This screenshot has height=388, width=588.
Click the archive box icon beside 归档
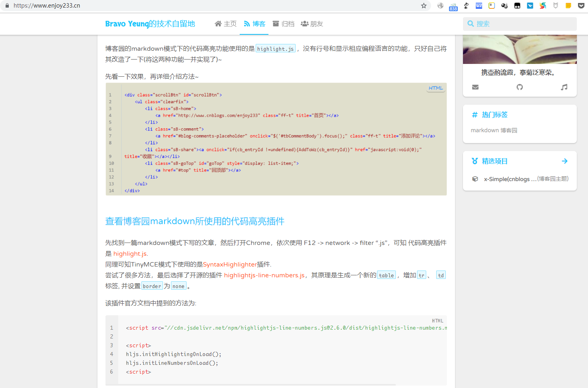point(276,24)
